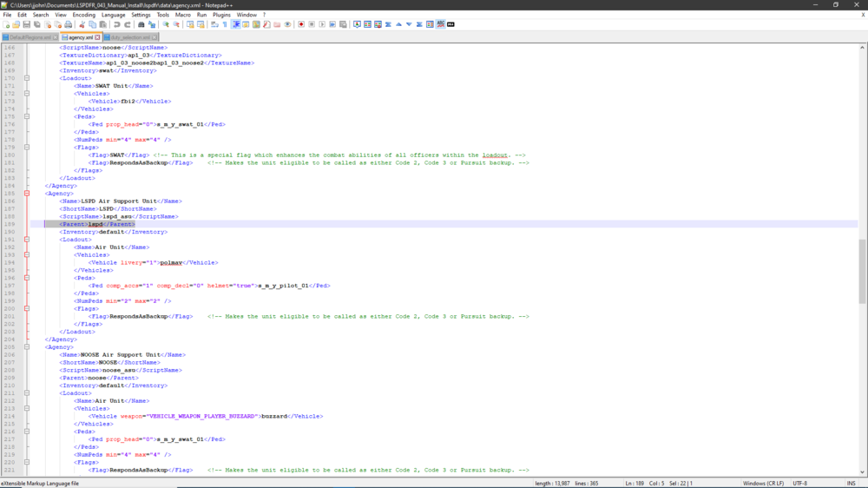Open the Function List panel icon
This screenshot has height=488, width=868.
[266, 24]
